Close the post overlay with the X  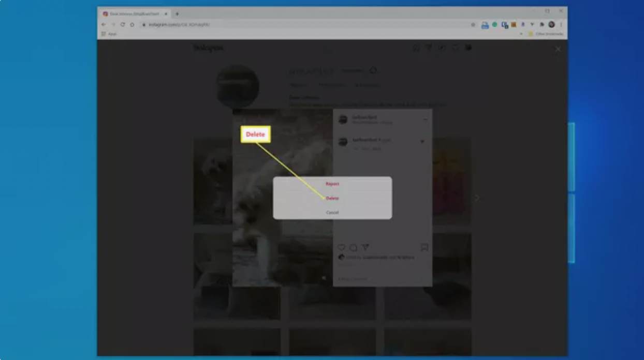point(558,49)
